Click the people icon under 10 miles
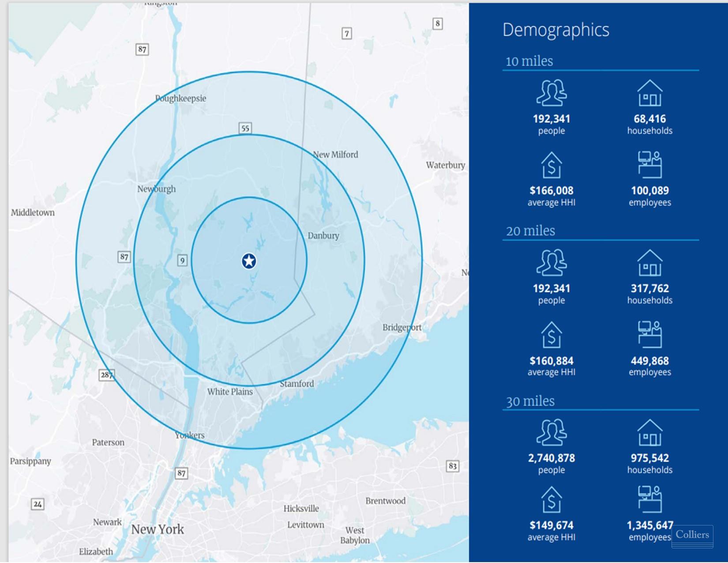 [551, 93]
